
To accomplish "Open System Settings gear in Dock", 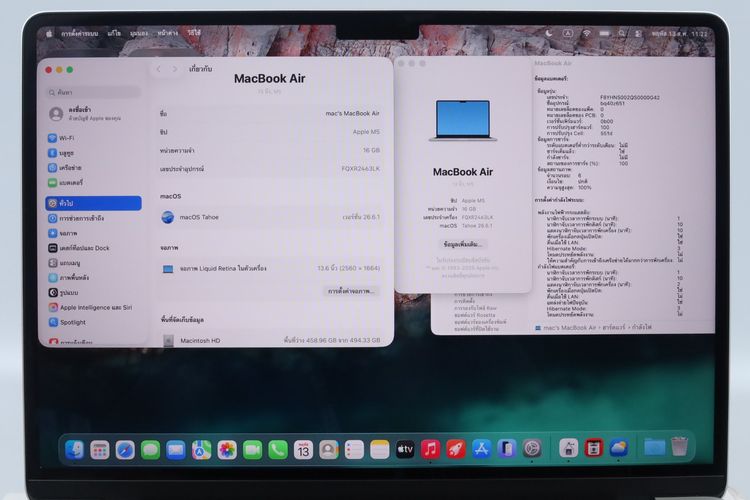I will pyautogui.click(x=532, y=448).
